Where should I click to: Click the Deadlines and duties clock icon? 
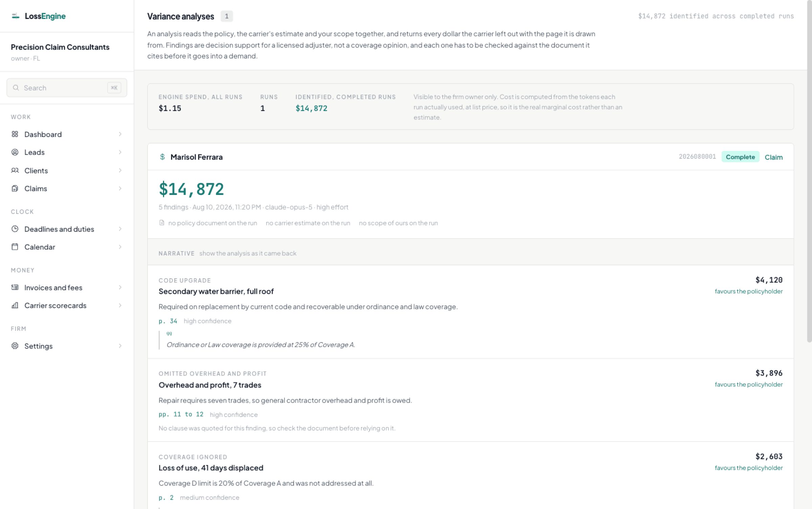pos(15,229)
